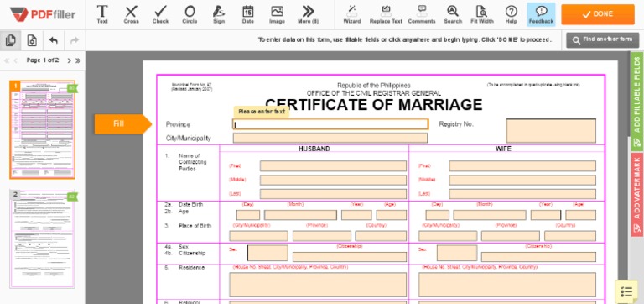
Task: Click the Wife last name field
Action: pyautogui.click(x=522, y=194)
